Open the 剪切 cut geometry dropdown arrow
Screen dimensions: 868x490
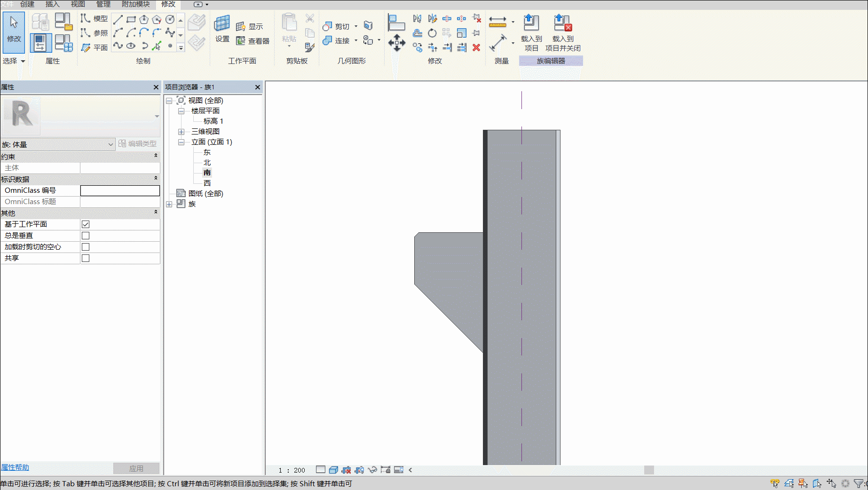click(x=356, y=26)
